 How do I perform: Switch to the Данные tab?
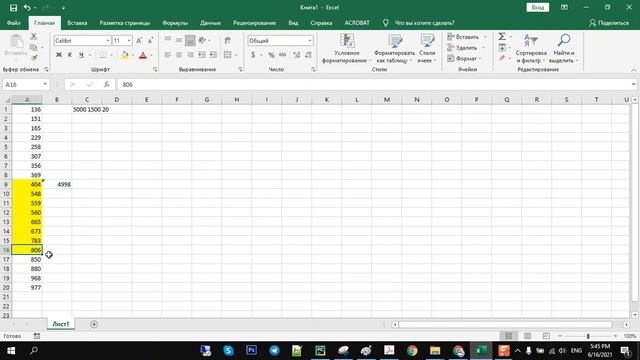[211, 23]
